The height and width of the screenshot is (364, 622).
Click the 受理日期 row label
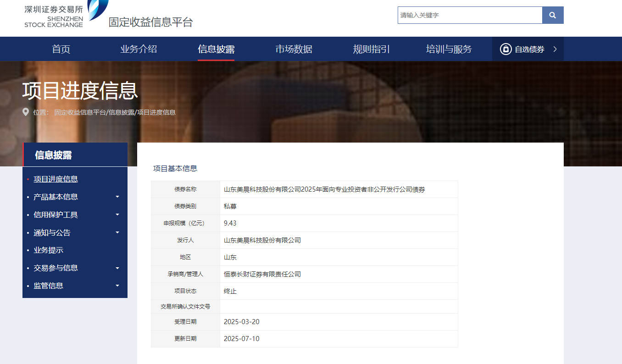pyautogui.click(x=185, y=322)
